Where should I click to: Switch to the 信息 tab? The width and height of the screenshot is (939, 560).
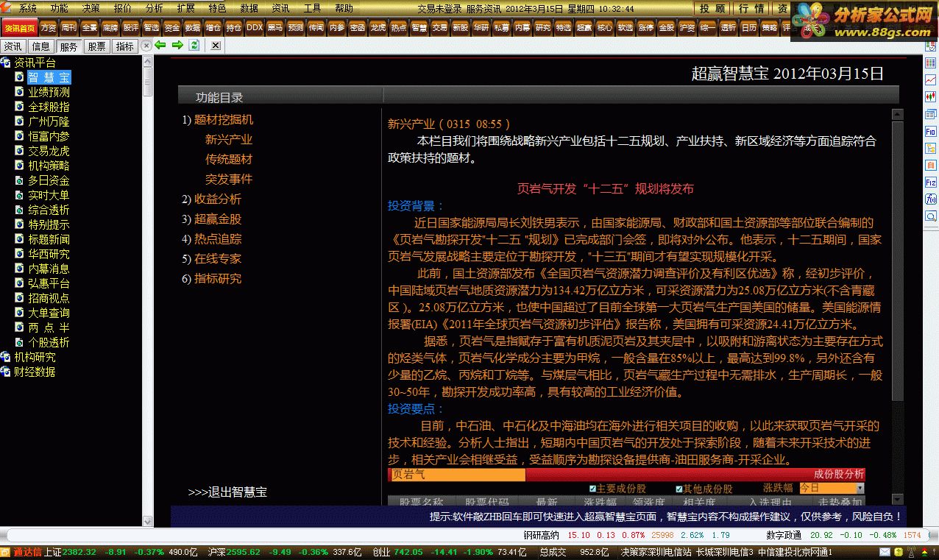click(x=40, y=46)
